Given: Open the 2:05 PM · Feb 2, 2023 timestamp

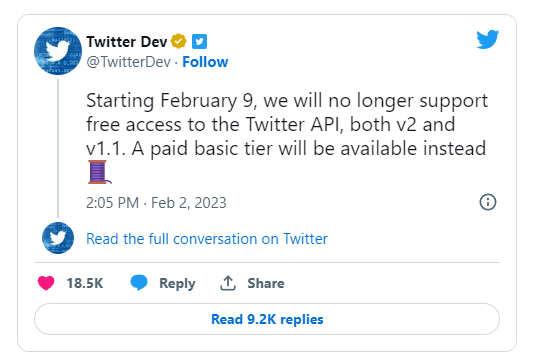Looking at the screenshot, I should coord(156,203).
